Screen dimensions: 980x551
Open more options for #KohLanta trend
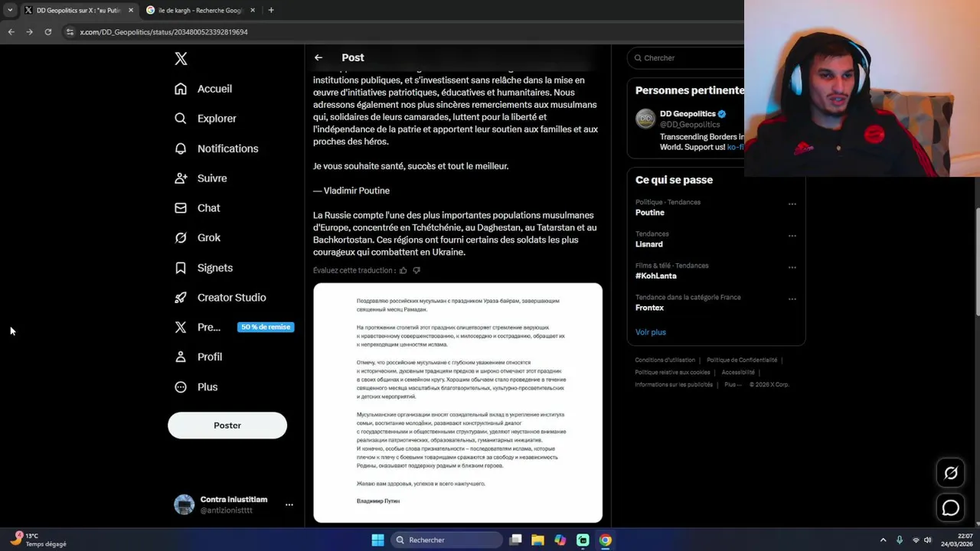(792, 268)
